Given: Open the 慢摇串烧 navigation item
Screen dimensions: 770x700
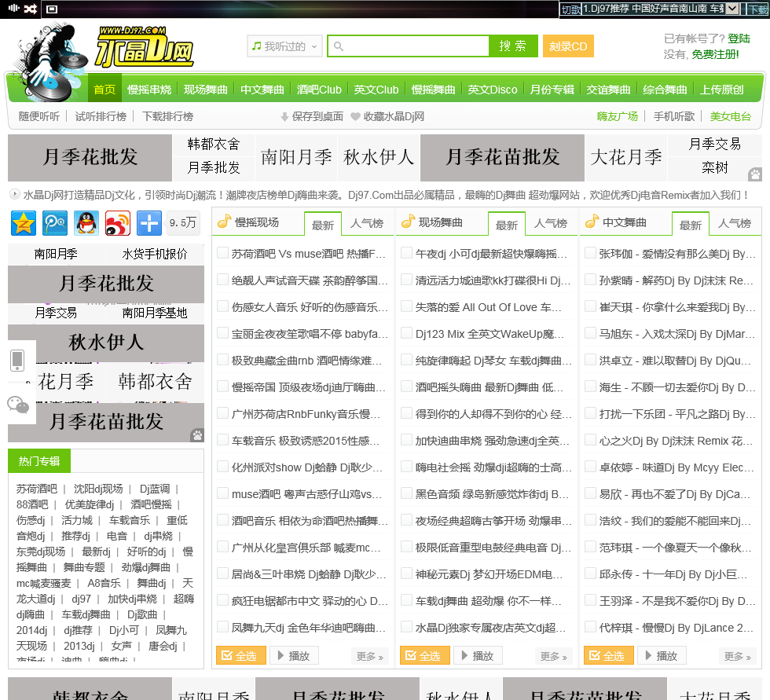Looking at the screenshot, I should click(x=149, y=90).
